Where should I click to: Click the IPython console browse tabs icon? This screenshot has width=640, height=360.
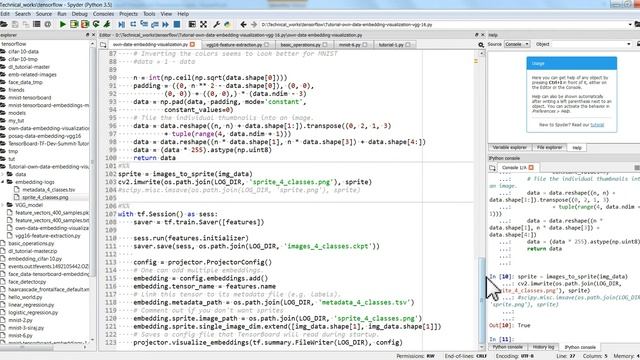[492, 168]
